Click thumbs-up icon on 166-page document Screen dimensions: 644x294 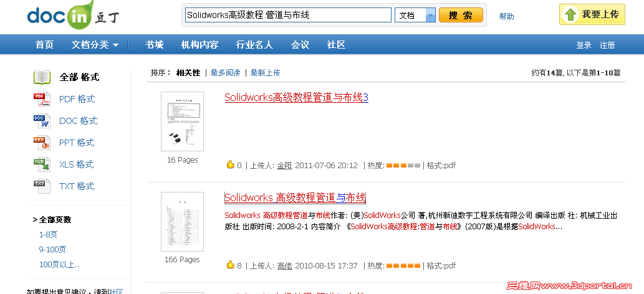pyautogui.click(x=231, y=265)
